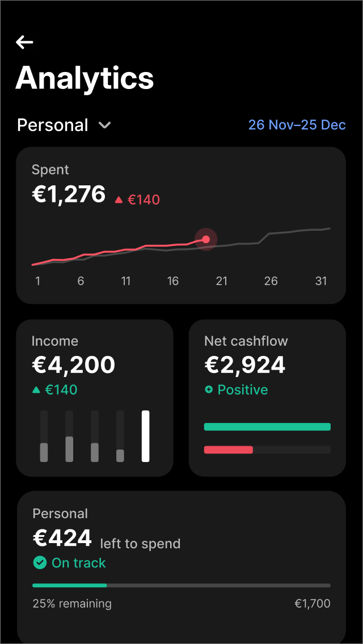
Task: View details of the Spent card
Action: (x=180, y=226)
